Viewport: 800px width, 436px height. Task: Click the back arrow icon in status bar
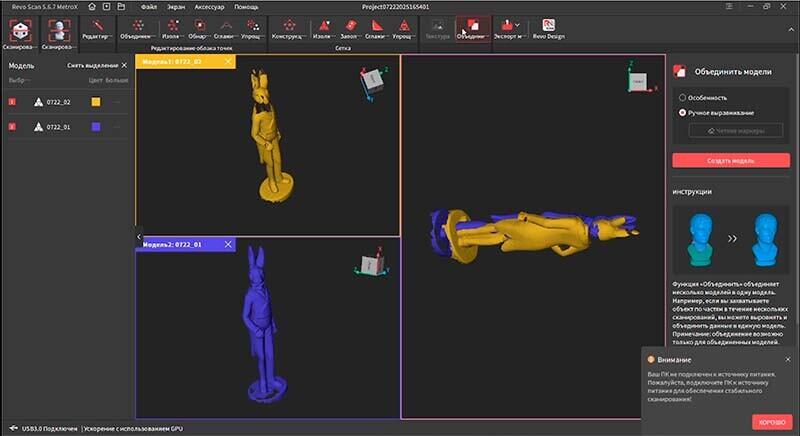click(x=13, y=428)
